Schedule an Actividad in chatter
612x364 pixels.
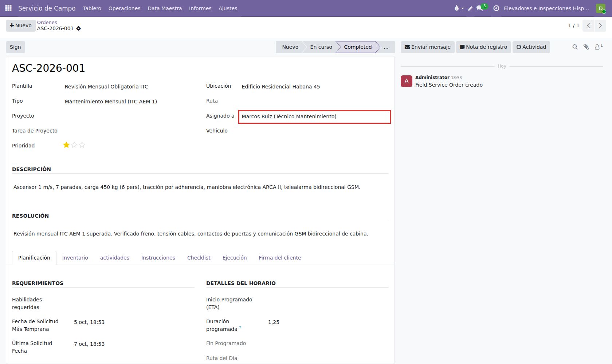click(x=531, y=47)
